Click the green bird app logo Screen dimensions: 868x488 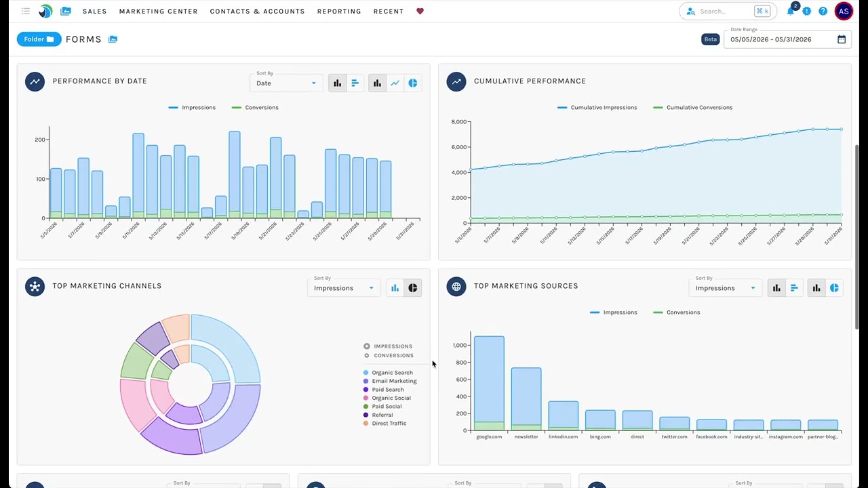[x=45, y=11]
